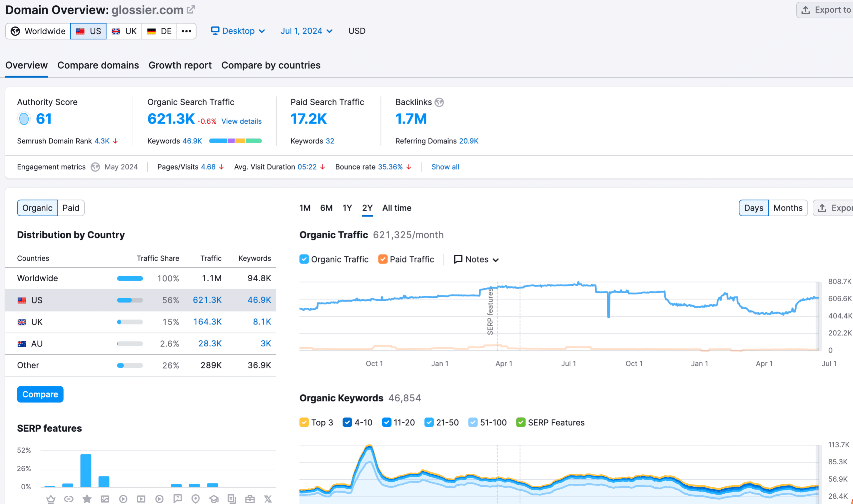Click the location pin icon in SERP features
Image resolution: width=853 pixels, height=504 pixels.
click(195, 499)
